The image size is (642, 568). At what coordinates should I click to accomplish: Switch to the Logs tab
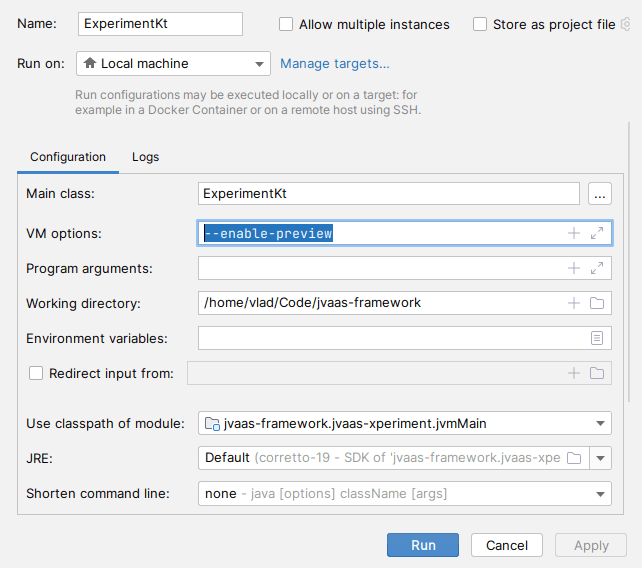(145, 157)
